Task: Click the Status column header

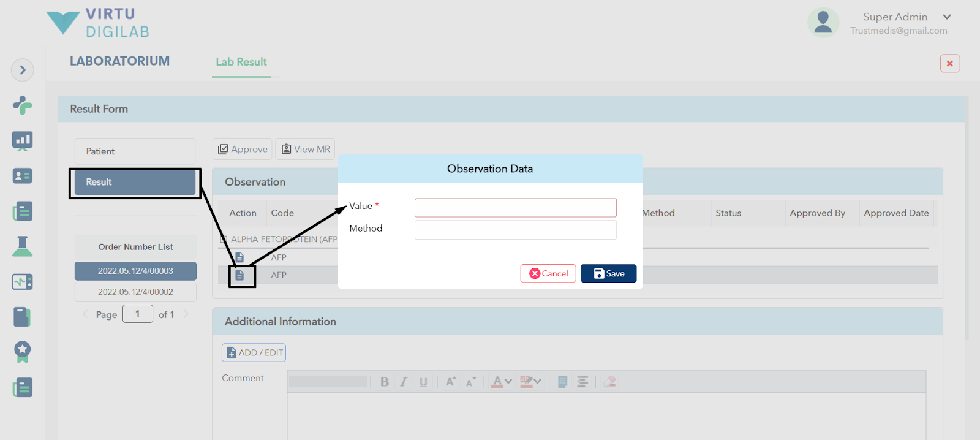Action: click(728, 213)
